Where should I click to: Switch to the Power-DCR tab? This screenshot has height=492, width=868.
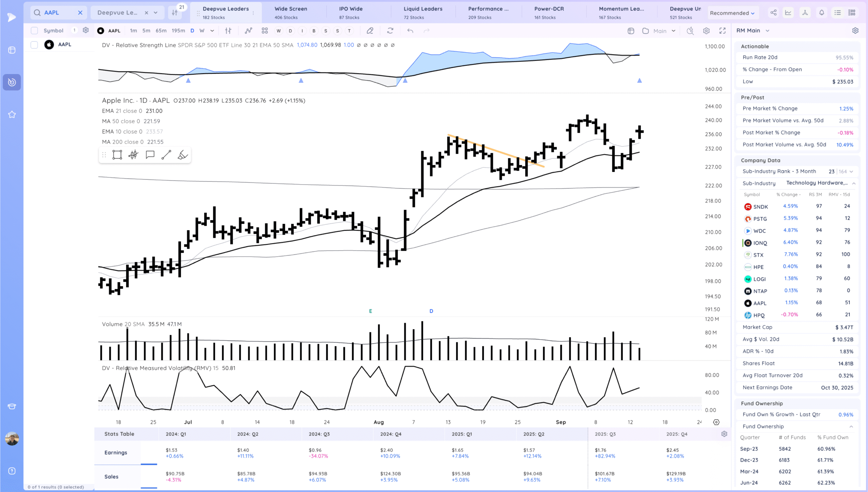[549, 13]
